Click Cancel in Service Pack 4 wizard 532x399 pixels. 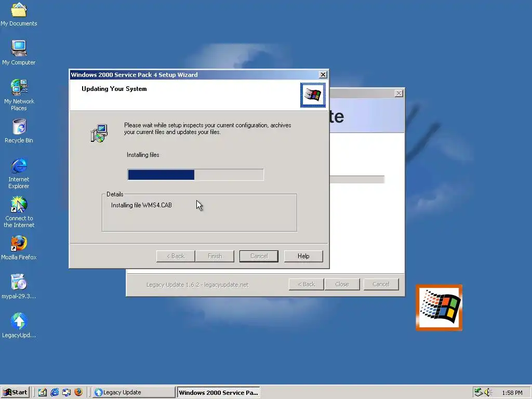[259, 256]
